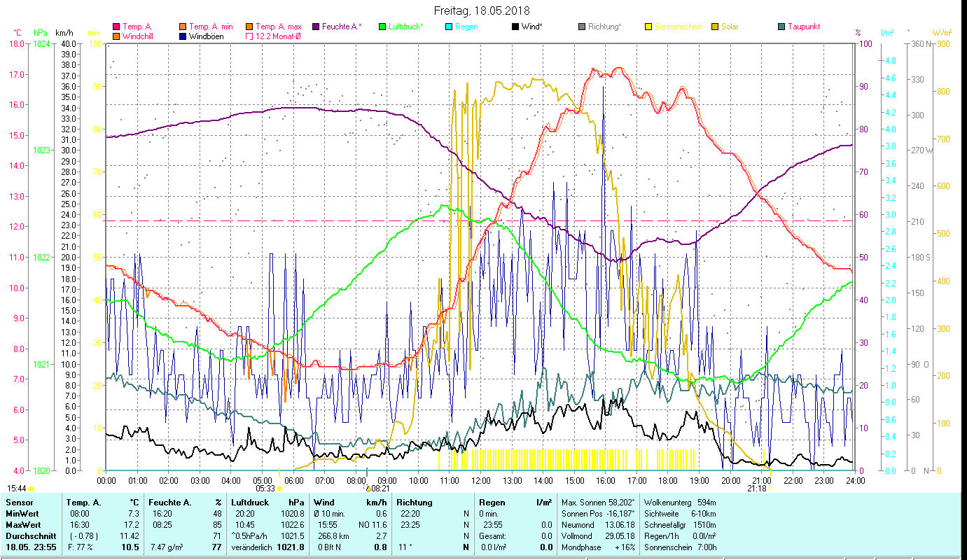Image resolution: width=967 pixels, height=560 pixels.
Task: Click the humidity value 7.47 g/m²
Action: 167,547
